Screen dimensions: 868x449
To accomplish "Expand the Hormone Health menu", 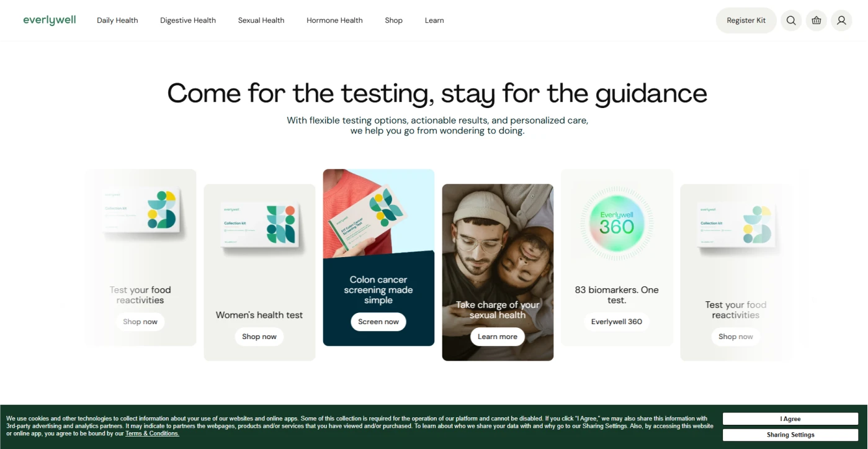I will pos(334,20).
